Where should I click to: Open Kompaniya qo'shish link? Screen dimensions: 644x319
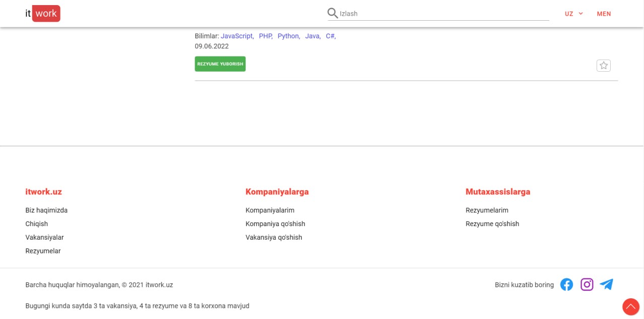(x=275, y=224)
